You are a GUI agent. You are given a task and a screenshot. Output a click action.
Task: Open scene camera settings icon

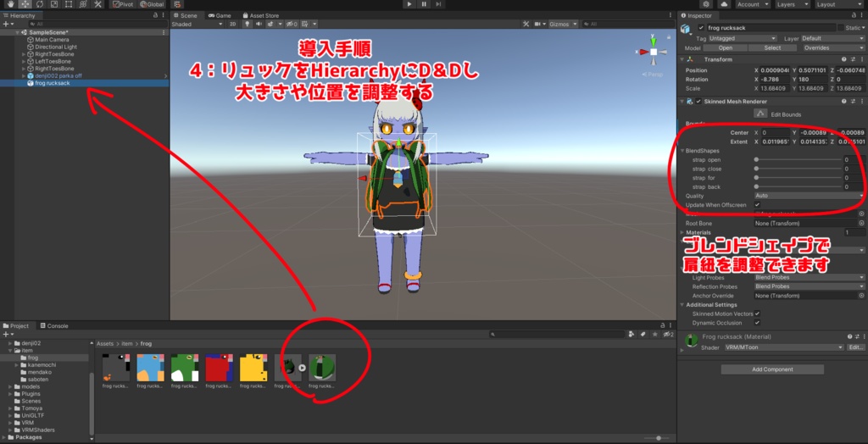point(539,25)
